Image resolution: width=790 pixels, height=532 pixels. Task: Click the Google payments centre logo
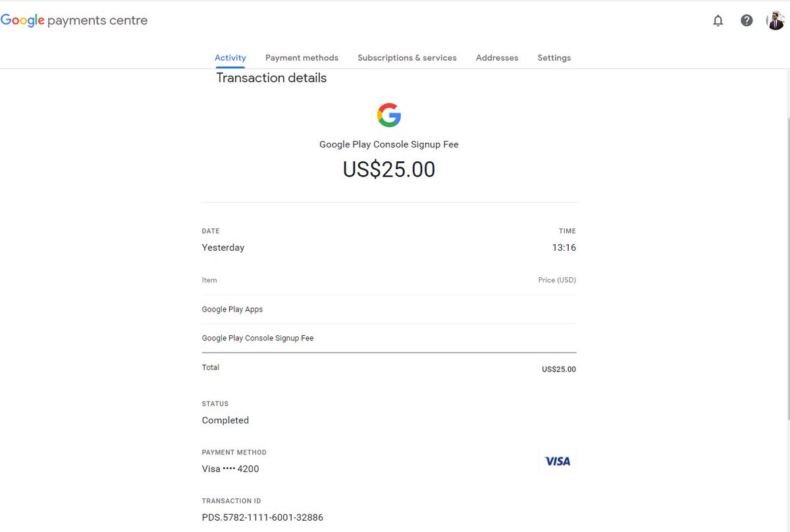coord(74,20)
